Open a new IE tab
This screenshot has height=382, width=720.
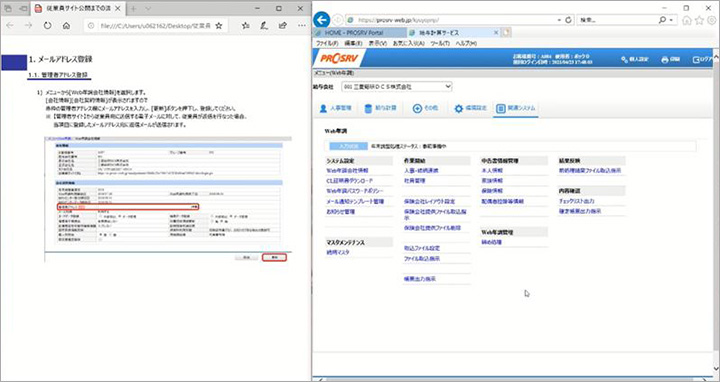506,33
